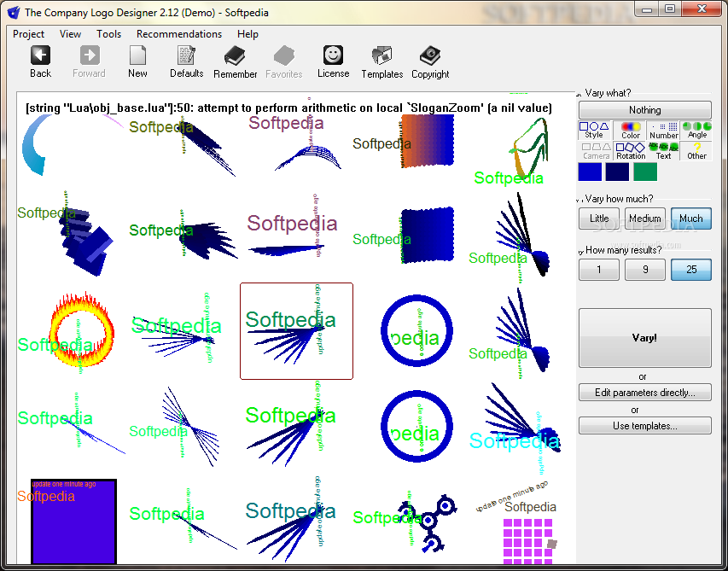Viewport: 728px width, 571px height.
Task: Click the app icon in title bar
Action: coord(14,13)
